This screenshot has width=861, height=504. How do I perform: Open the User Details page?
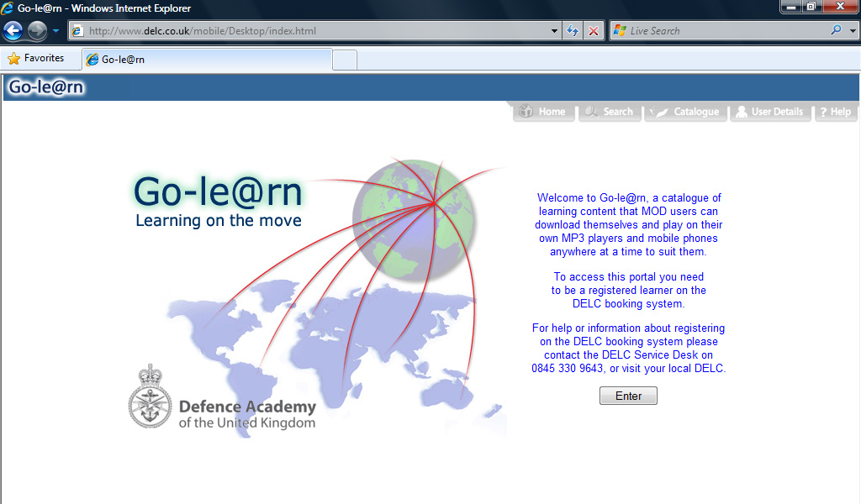coord(769,112)
